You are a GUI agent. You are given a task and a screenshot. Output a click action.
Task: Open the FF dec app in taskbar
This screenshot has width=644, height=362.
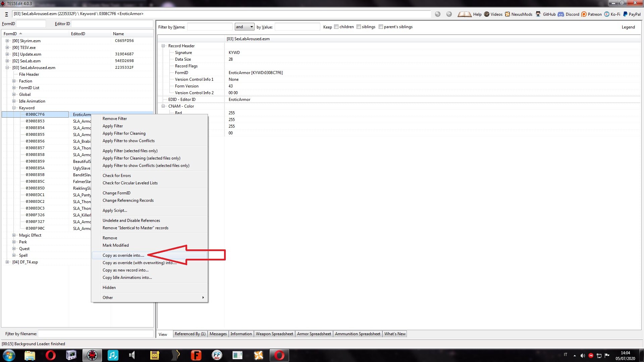(x=217, y=355)
